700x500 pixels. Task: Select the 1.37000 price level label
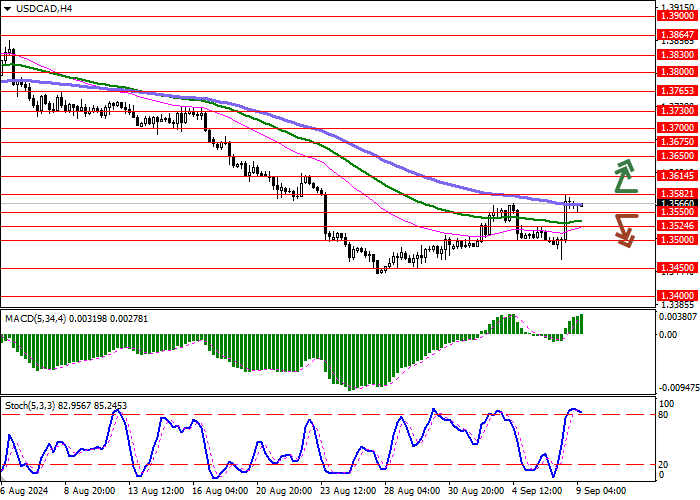coord(678,128)
